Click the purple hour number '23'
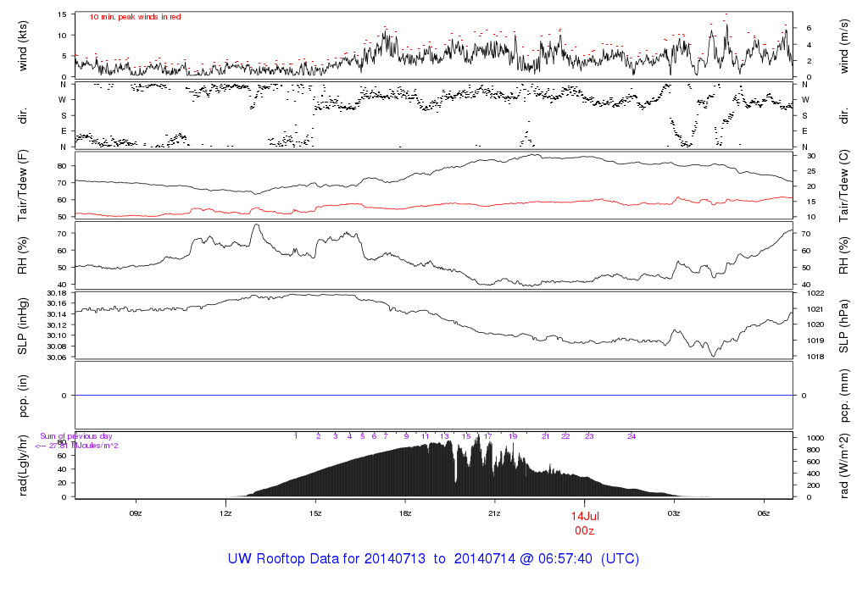The width and height of the screenshot is (868, 593). 589,436
